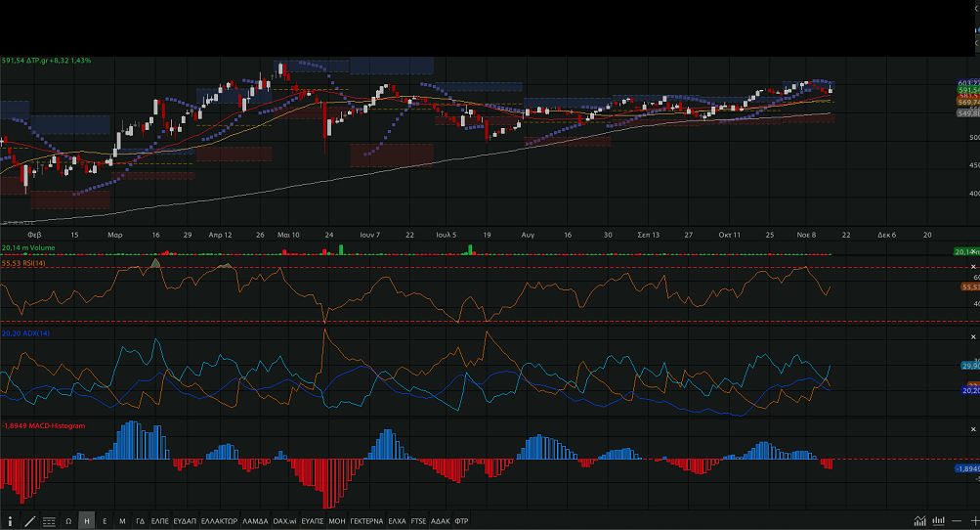The image size is (980, 530).
Task: Click the ΜΟΗ symbol button
Action: pos(337,521)
